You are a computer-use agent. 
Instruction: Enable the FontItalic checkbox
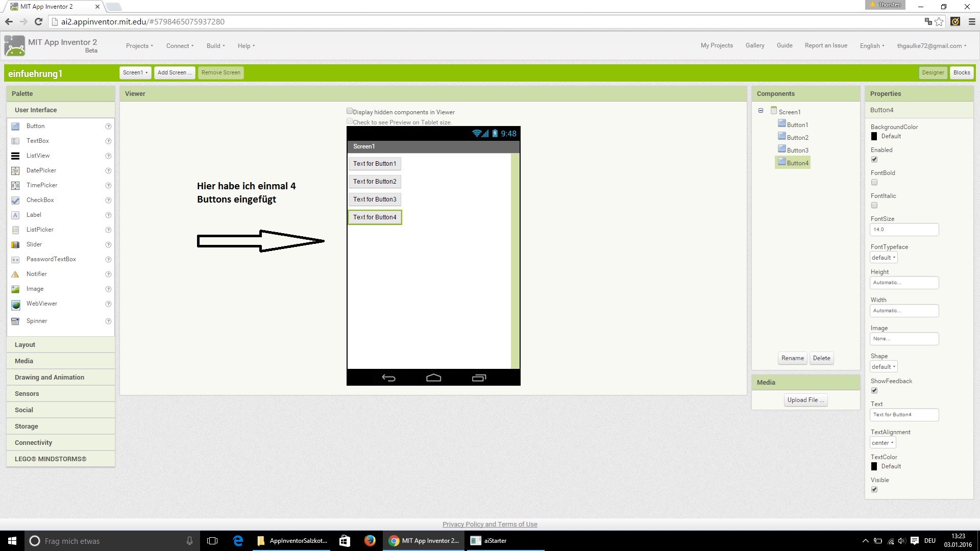(x=874, y=205)
